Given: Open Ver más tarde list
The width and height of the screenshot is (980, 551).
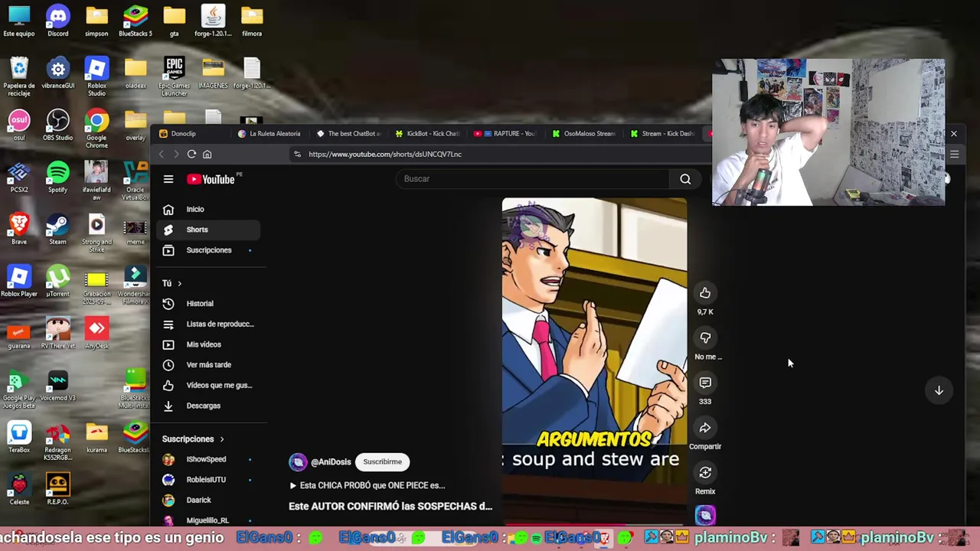Looking at the screenshot, I should pyautogui.click(x=208, y=365).
